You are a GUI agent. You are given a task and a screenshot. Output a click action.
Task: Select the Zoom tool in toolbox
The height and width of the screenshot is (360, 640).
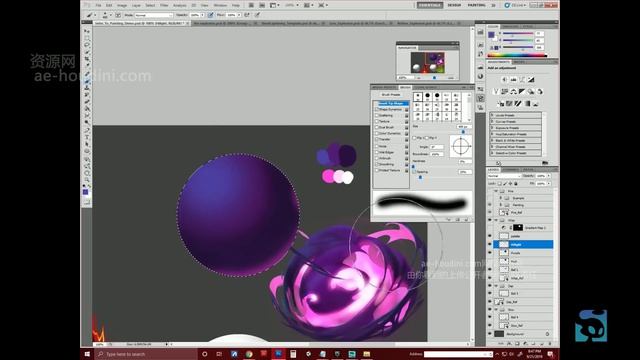87,180
